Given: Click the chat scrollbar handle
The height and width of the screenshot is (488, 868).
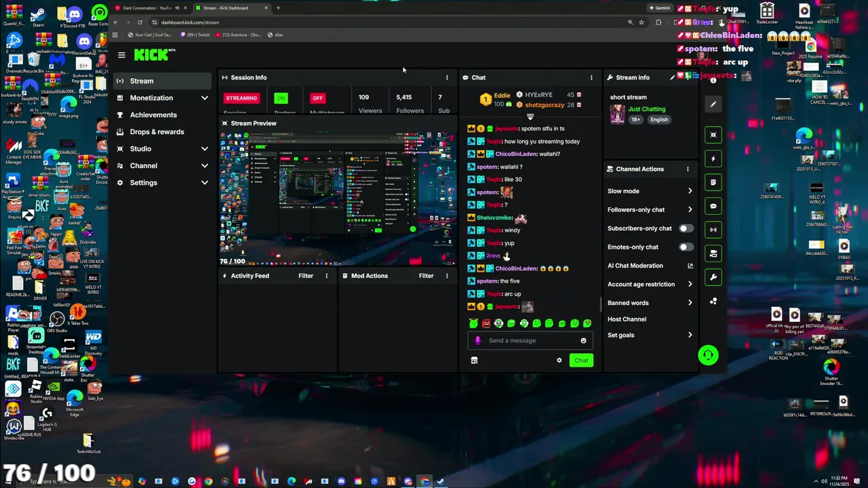Looking at the screenshot, I should (599, 306).
